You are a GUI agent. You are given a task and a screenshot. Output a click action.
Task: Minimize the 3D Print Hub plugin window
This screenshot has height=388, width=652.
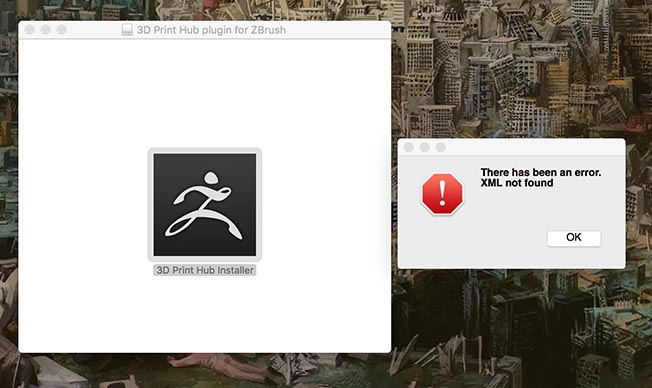(x=46, y=30)
